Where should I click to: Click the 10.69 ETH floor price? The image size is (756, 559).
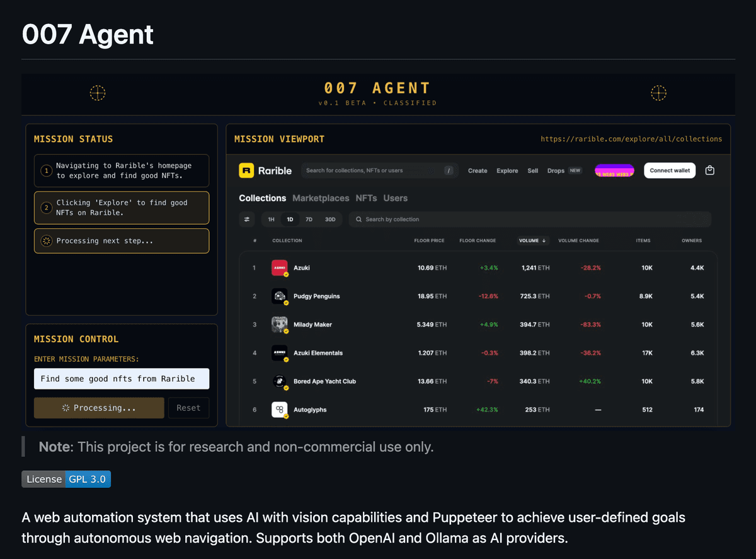pos(432,268)
